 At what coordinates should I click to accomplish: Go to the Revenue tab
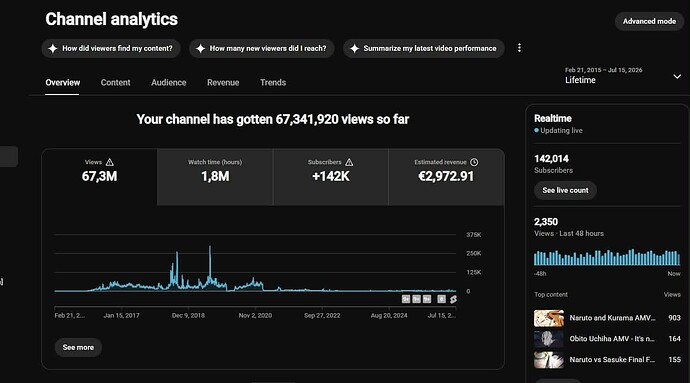(223, 82)
